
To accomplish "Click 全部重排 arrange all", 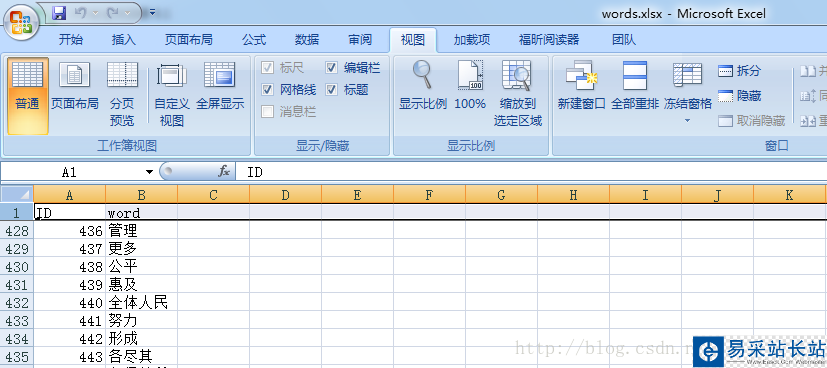I will [635, 86].
